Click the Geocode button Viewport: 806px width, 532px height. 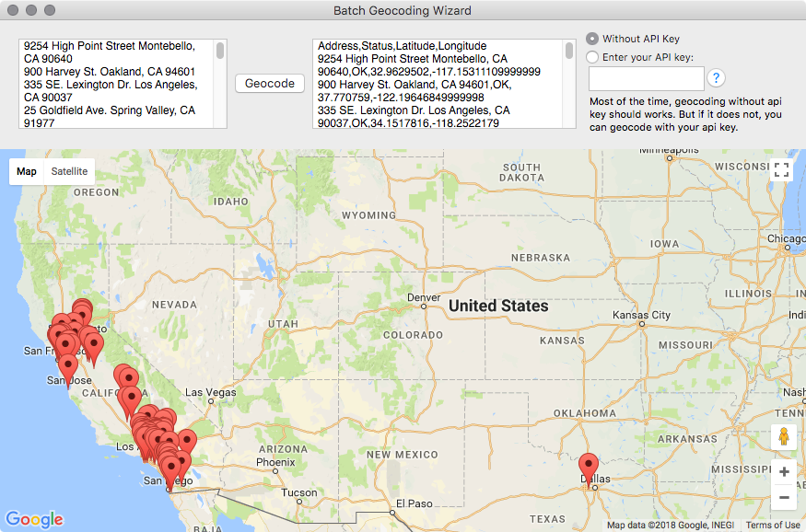269,84
